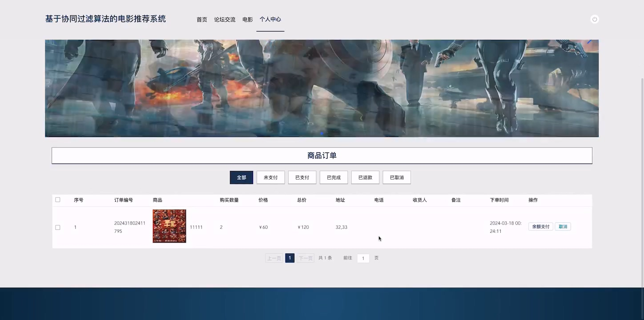Image resolution: width=644 pixels, height=320 pixels.
Task: Click the 下单时间 column header
Action: [x=499, y=200]
